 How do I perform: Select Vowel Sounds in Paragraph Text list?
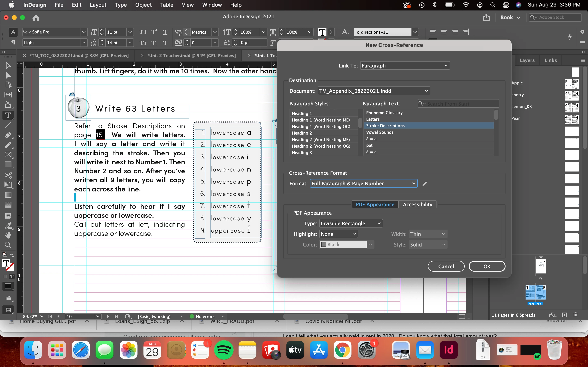380,132
